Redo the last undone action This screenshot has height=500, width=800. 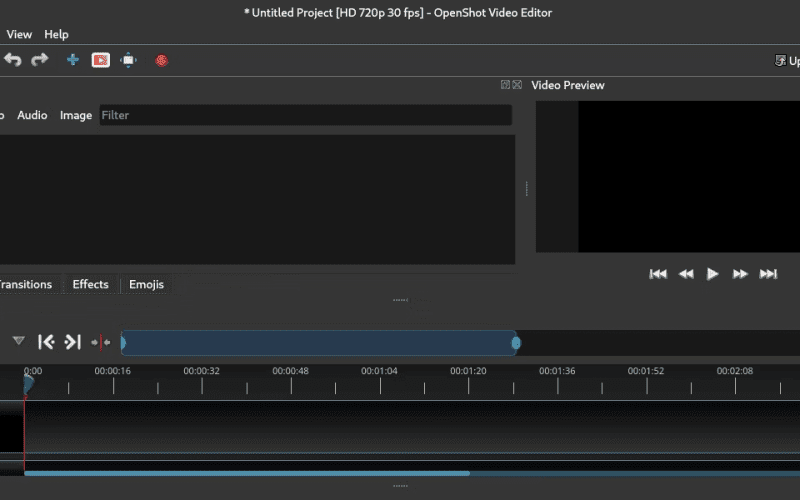click(x=39, y=60)
